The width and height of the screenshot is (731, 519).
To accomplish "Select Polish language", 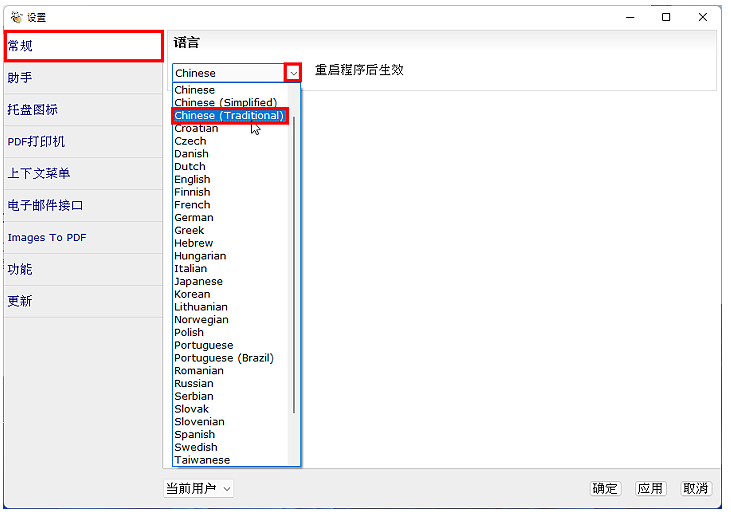I will (230, 332).
